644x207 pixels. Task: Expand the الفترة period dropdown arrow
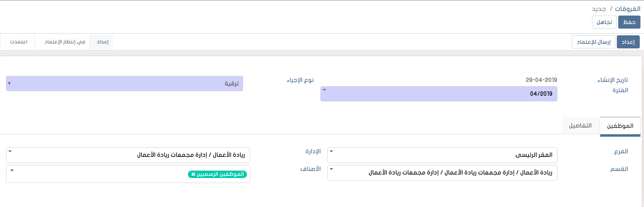(x=324, y=90)
